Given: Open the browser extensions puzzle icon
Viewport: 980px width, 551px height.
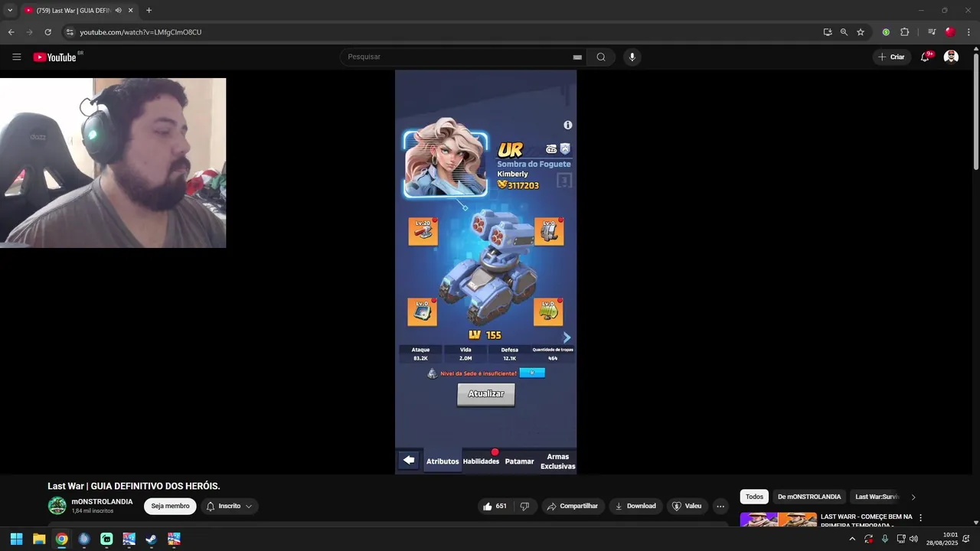Looking at the screenshot, I should coord(904,32).
